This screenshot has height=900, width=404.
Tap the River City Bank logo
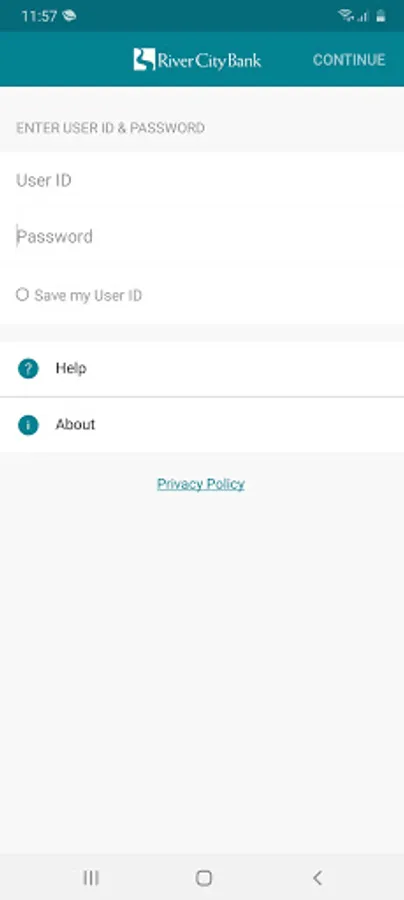tap(197, 60)
